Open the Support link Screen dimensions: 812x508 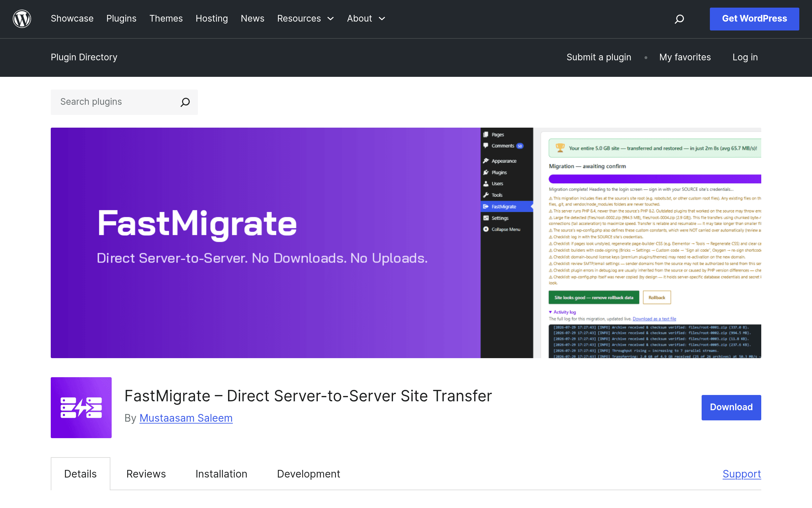[742, 474]
